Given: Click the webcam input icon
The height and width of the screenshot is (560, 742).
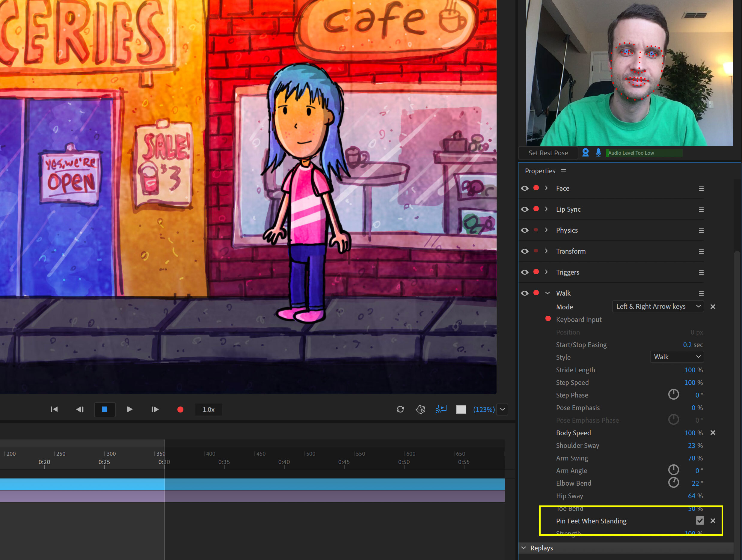Looking at the screenshot, I should [x=585, y=153].
